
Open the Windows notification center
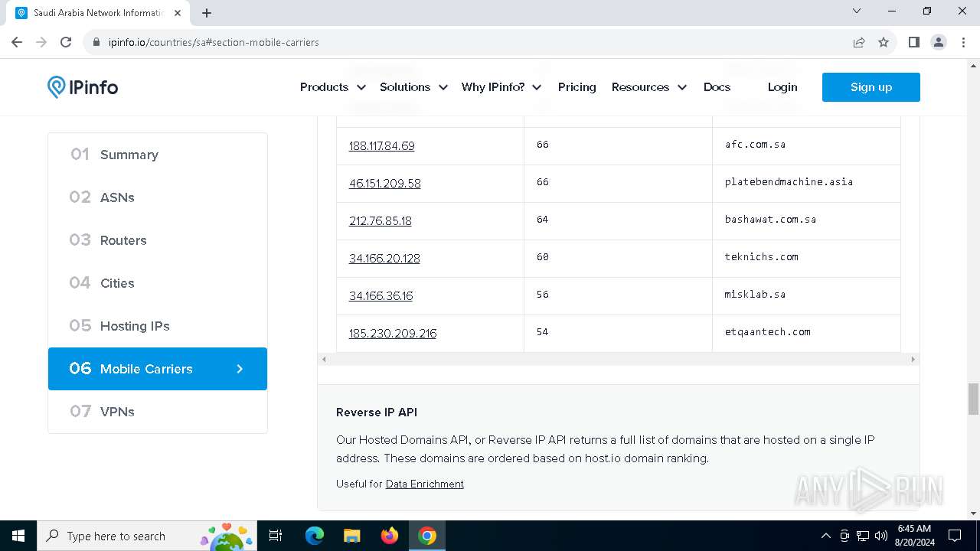pyautogui.click(x=955, y=536)
